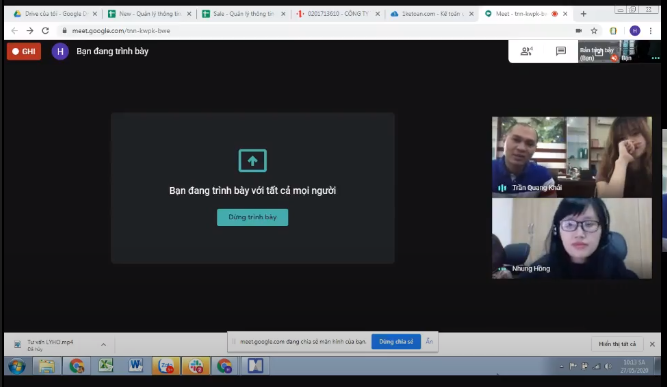Open Excel from the taskbar
The height and width of the screenshot is (387, 667).
tap(106, 366)
